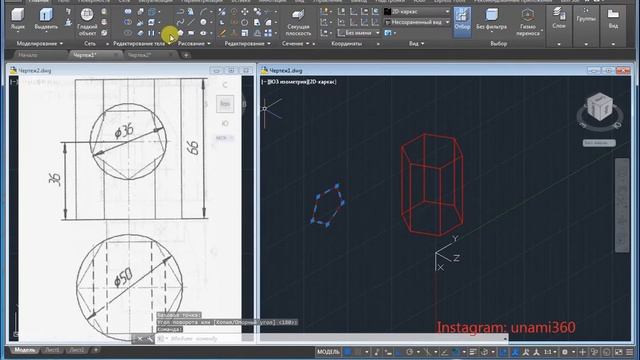This screenshot has height=360, width=640.
Task: Open the Без фильтра selection filter dropdown
Action: pyautogui.click(x=491, y=20)
